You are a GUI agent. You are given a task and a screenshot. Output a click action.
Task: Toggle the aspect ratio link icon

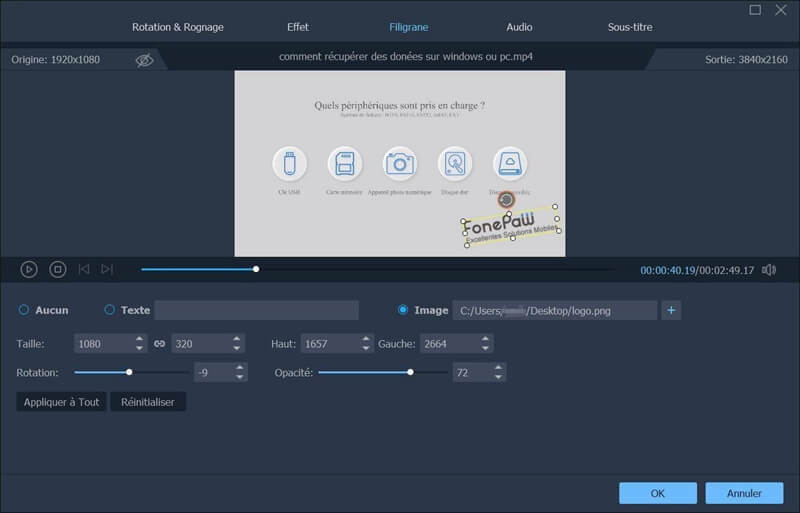(x=159, y=344)
